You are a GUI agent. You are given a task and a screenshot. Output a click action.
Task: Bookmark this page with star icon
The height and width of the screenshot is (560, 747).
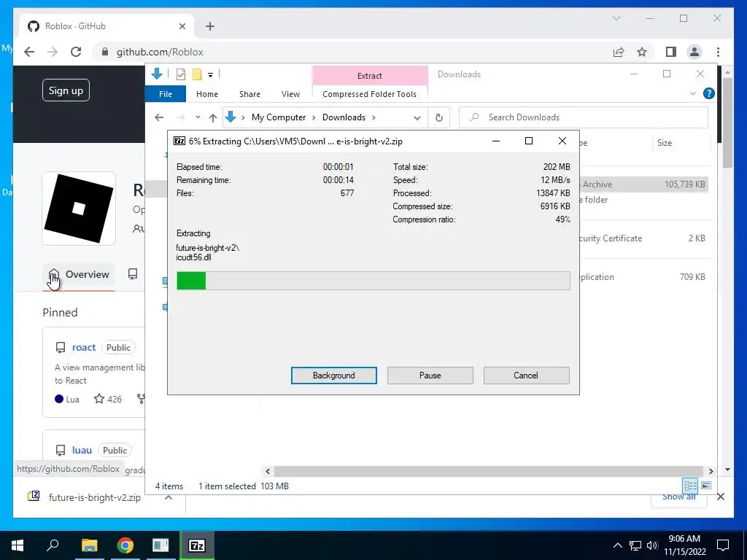click(642, 52)
